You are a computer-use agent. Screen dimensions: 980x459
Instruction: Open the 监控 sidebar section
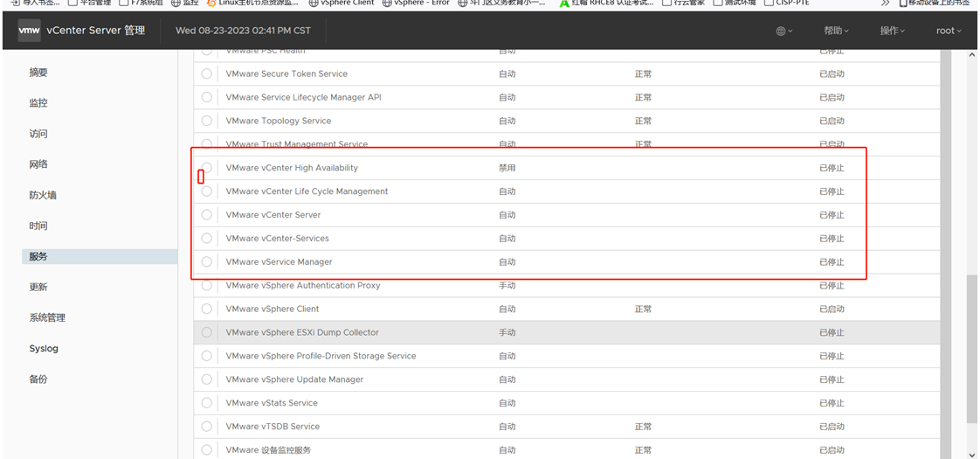point(38,103)
